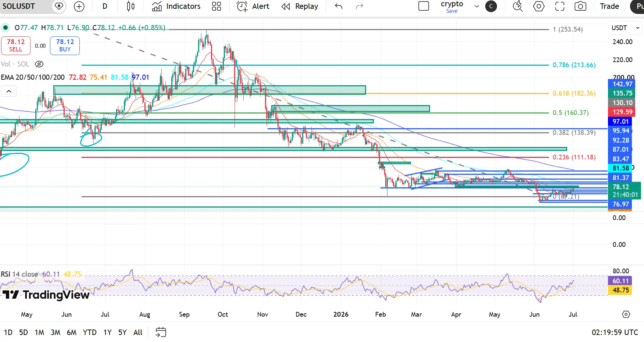This screenshot has height=342, width=644.
Task: Open the Alert menu item
Action: pos(253,6)
